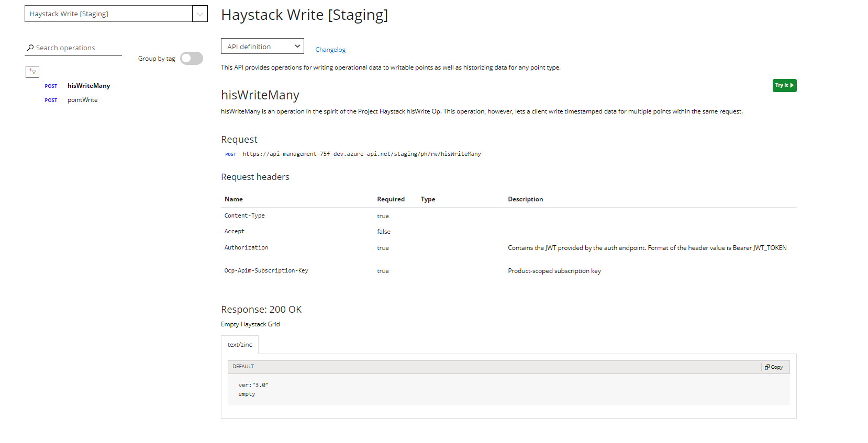This screenshot has width=868, height=443.
Task: Click the Group by tag label
Action: click(x=157, y=59)
